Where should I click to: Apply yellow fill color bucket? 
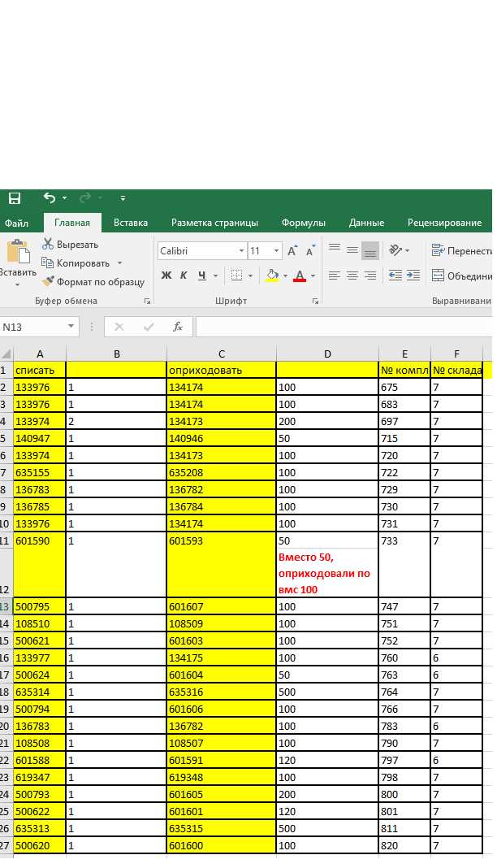(272, 276)
